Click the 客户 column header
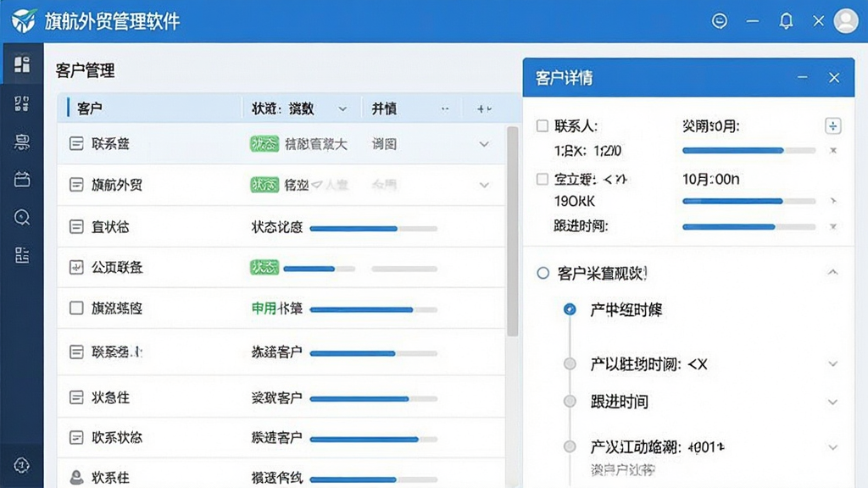The width and height of the screenshot is (868, 488). click(90, 108)
